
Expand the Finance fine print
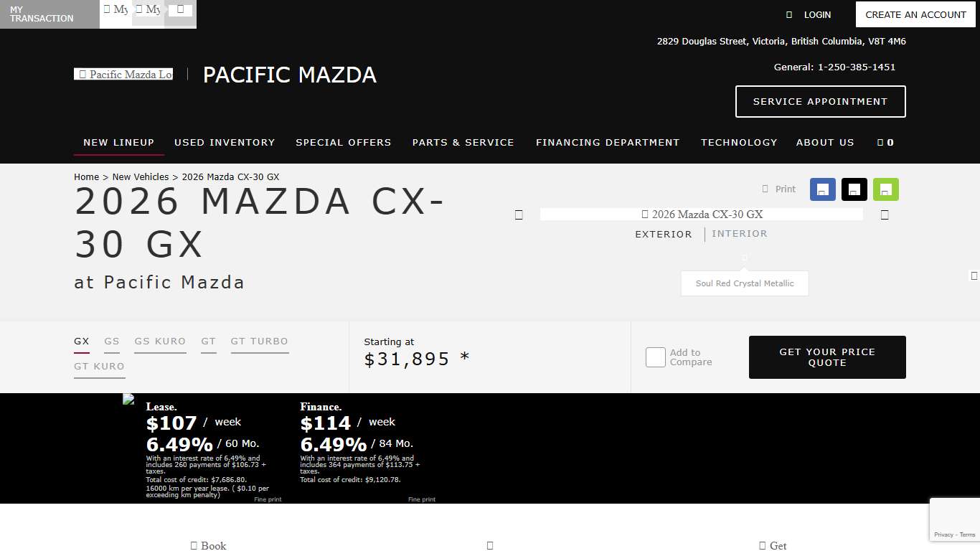tap(422, 499)
